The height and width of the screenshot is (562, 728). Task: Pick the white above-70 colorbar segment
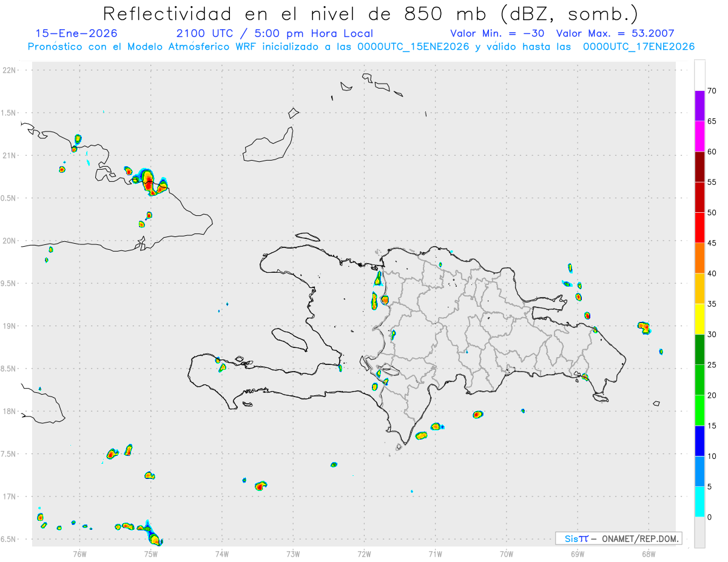point(699,75)
